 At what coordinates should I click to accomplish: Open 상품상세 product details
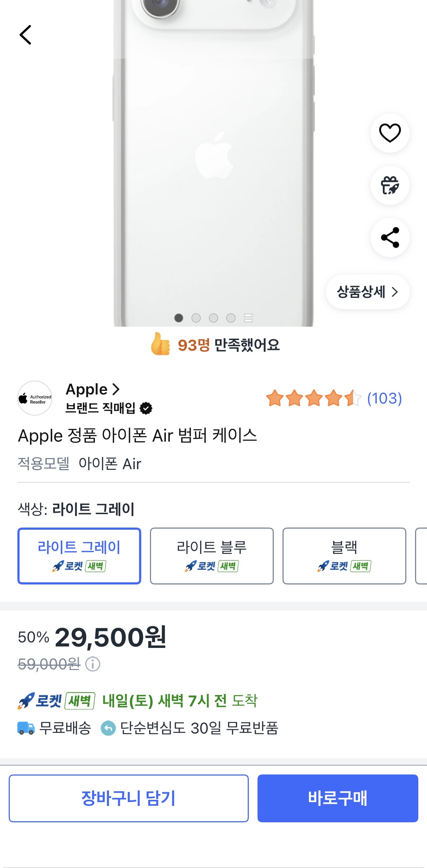click(x=367, y=292)
